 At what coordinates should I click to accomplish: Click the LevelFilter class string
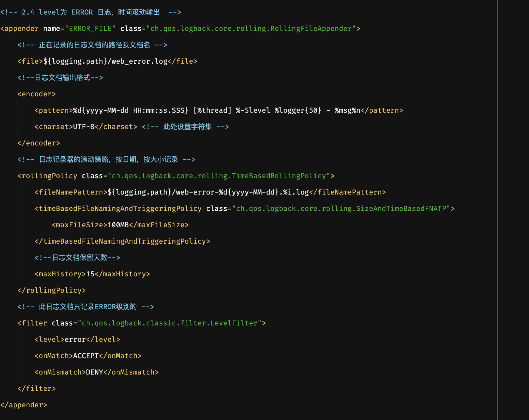[x=170, y=323]
